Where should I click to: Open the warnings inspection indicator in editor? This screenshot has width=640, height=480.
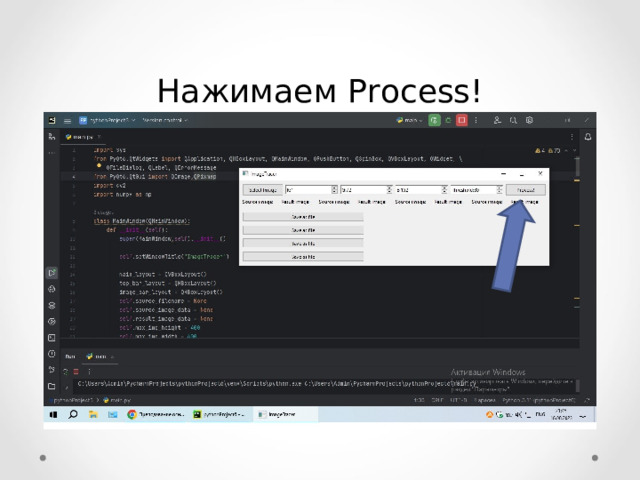(548, 151)
